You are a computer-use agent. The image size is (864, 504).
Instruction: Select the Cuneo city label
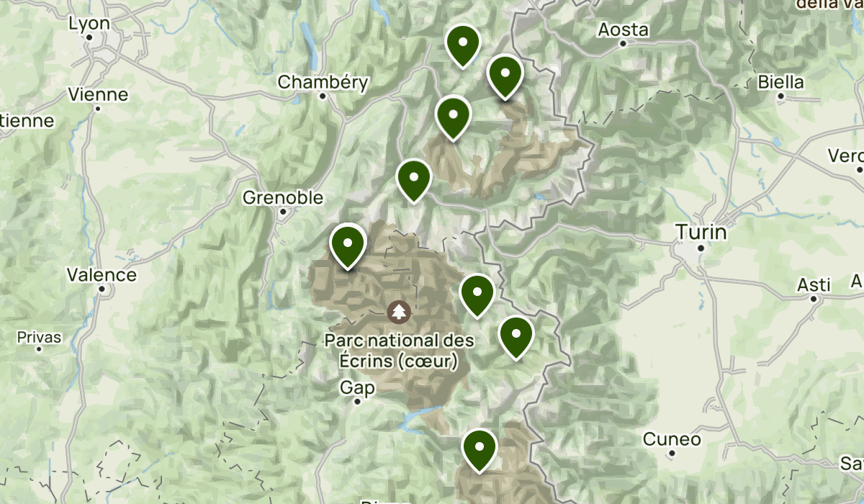tap(672, 439)
